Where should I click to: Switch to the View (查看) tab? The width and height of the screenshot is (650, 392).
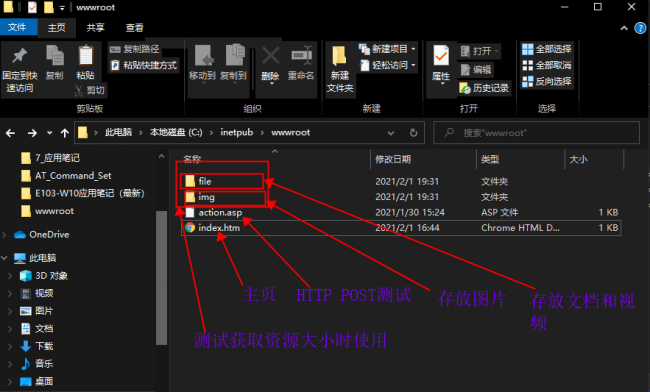click(x=134, y=28)
